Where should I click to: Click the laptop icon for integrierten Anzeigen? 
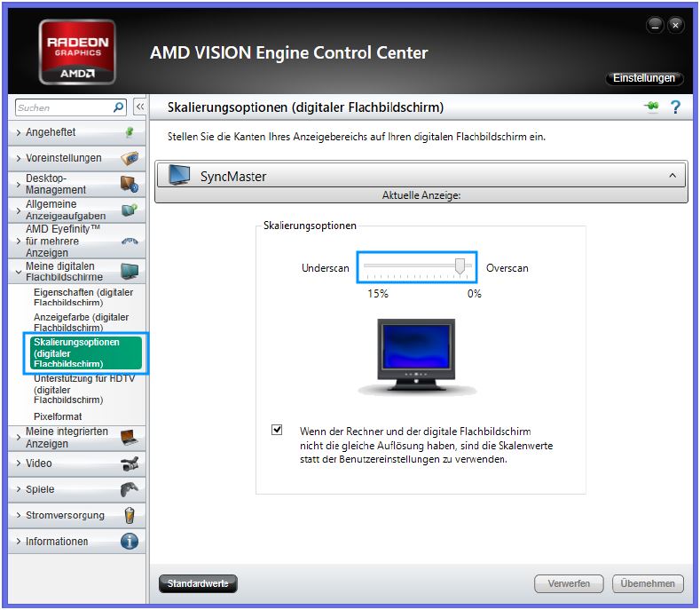[130, 438]
